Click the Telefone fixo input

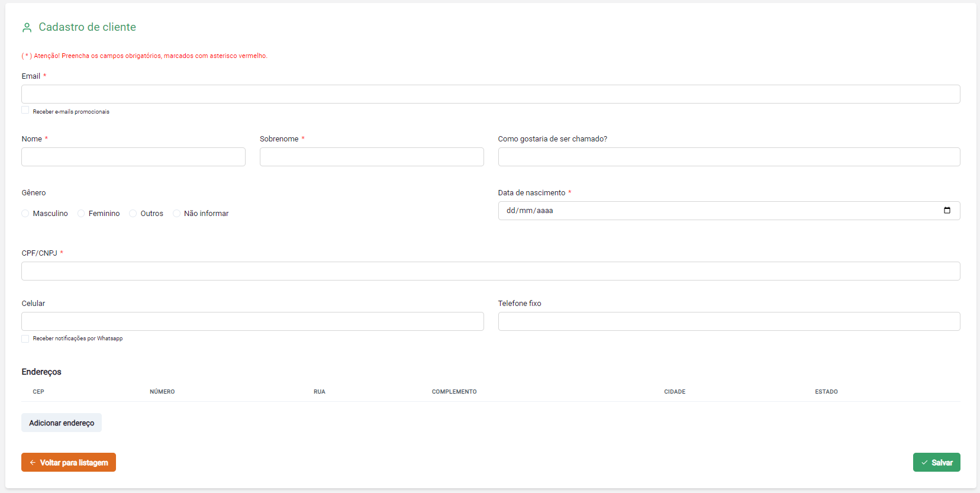(728, 321)
